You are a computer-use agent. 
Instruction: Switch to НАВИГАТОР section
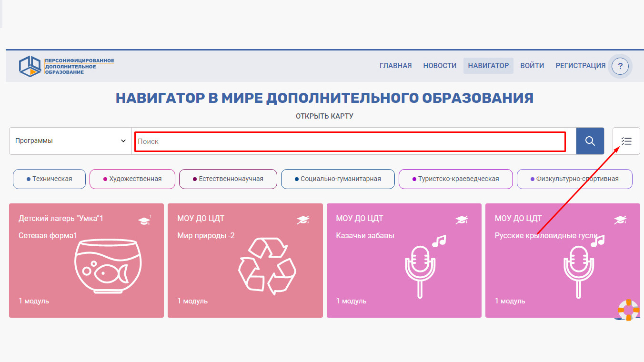[x=488, y=66]
